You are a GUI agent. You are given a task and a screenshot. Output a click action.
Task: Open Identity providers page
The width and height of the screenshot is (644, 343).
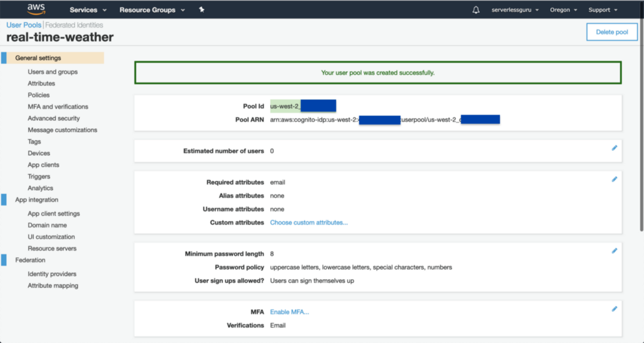52,274
